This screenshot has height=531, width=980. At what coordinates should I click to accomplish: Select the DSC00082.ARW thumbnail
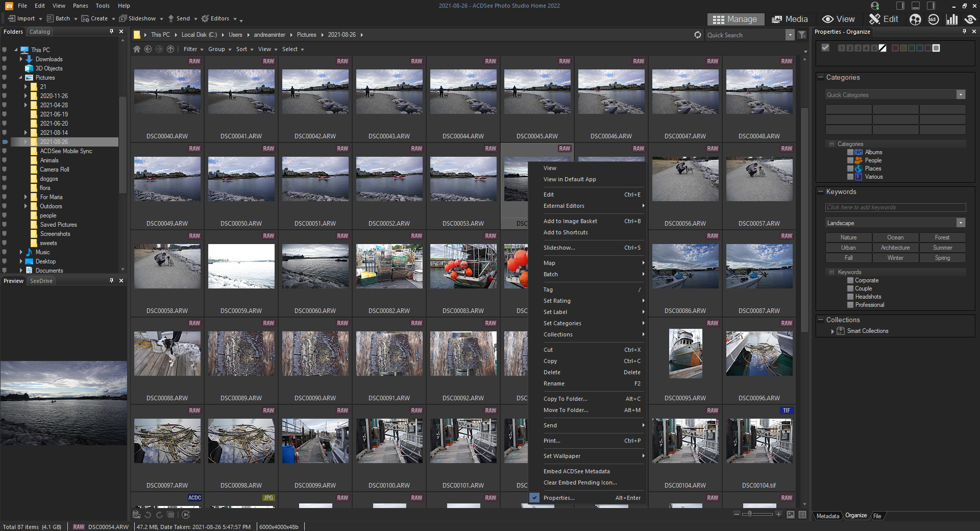pyautogui.click(x=389, y=267)
